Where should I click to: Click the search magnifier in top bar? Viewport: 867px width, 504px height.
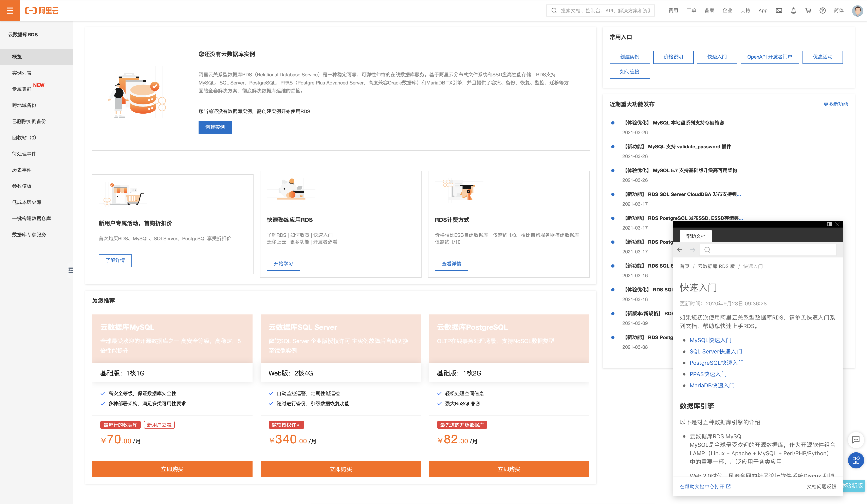[554, 11]
